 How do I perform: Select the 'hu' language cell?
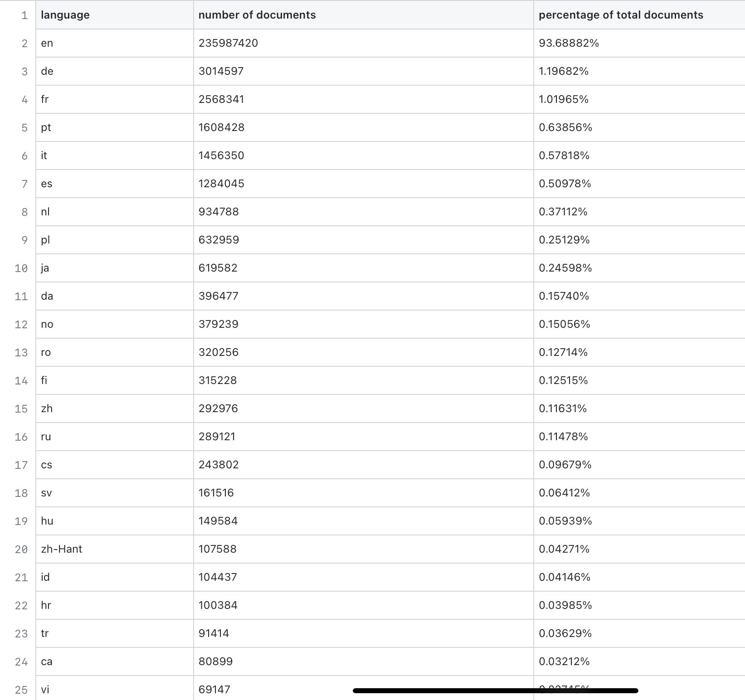pyautogui.click(x=47, y=521)
